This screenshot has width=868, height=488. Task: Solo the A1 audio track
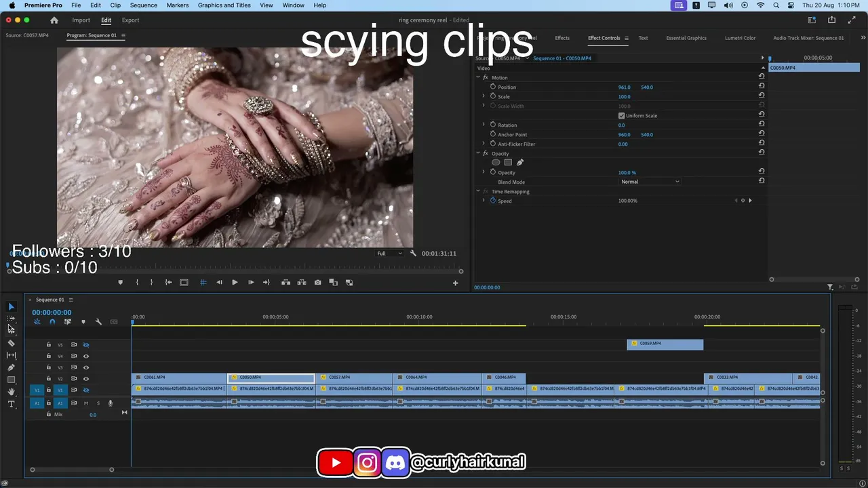(98, 403)
